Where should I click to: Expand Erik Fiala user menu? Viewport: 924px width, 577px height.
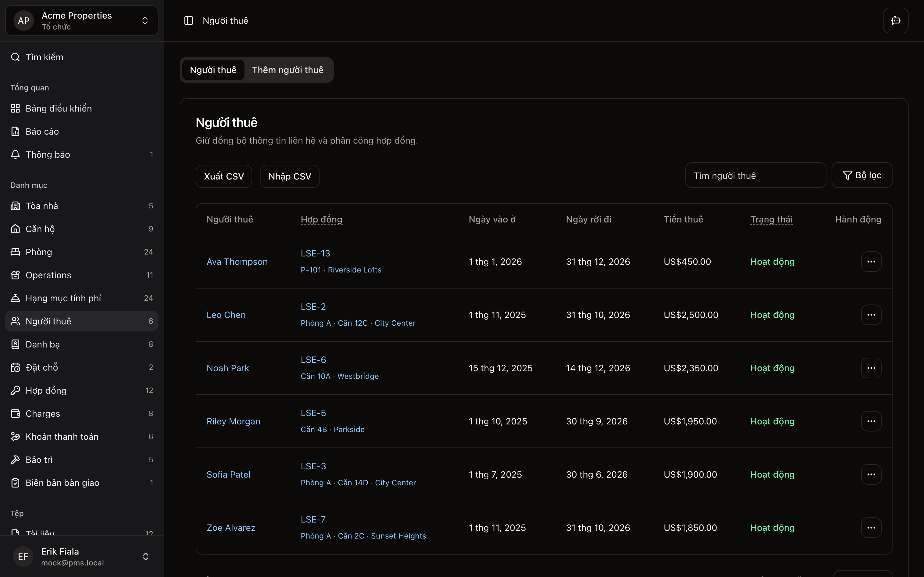tap(145, 556)
